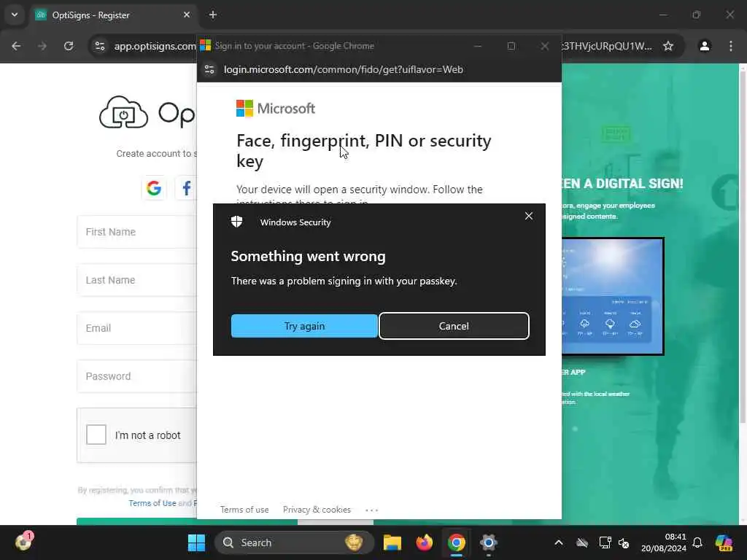This screenshot has height=560, width=747.
Task: Click the Last Name field
Action: (x=136, y=280)
